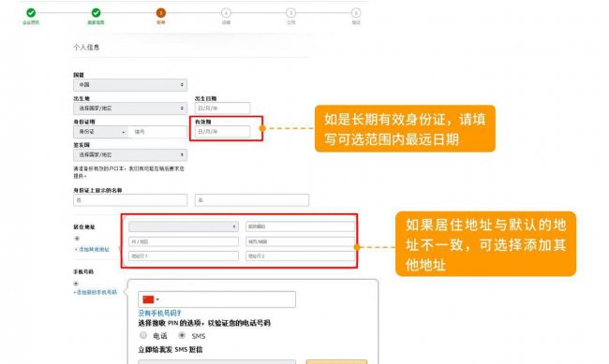Click the 地址行 1 input field
The image size is (609, 364).
[184, 256]
